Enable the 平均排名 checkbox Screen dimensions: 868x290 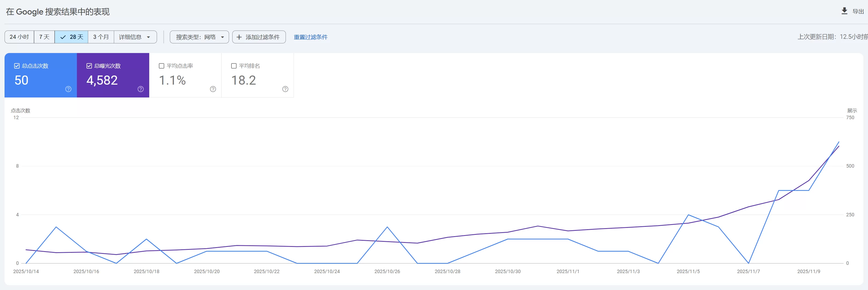tap(234, 66)
